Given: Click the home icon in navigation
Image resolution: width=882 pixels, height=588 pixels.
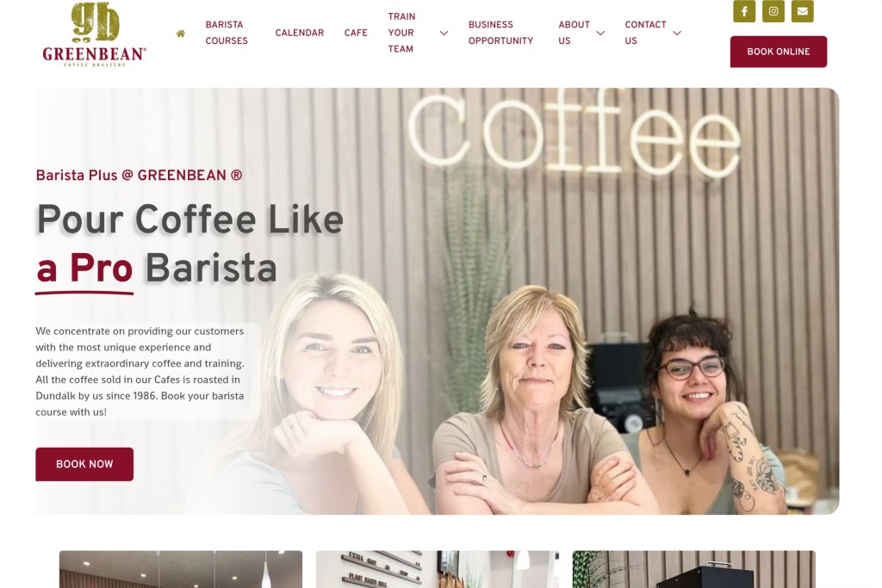Looking at the screenshot, I should click(x=181, y=34).
